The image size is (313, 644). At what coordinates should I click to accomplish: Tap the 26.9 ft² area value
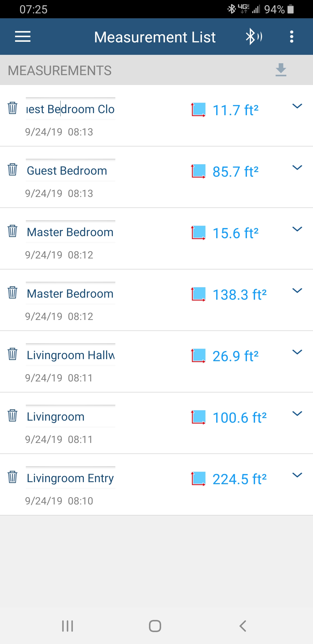(x=235, y=356)
